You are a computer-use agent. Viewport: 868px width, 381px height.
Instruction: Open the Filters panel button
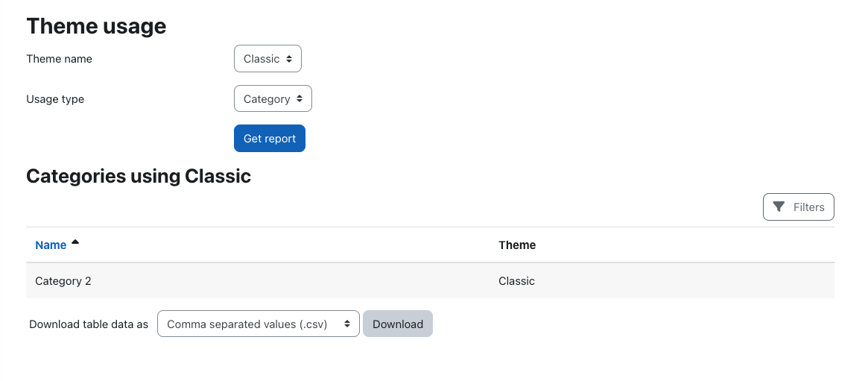799,207
